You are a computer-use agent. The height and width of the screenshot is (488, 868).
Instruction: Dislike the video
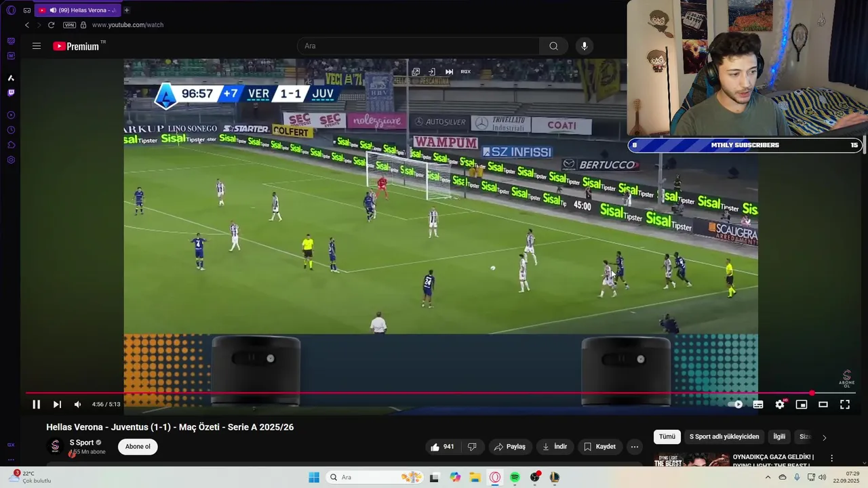coord(472,447)
